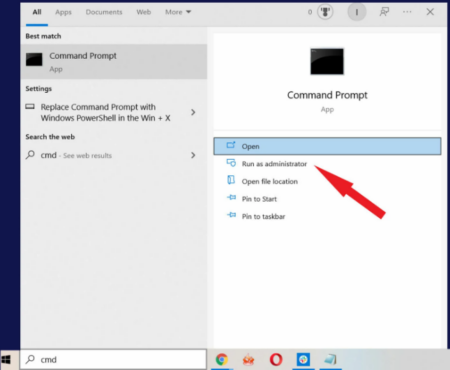This screenshot has width=450, height=370.
Task: Choose Pin to taskbar
Action: (263, 217)
